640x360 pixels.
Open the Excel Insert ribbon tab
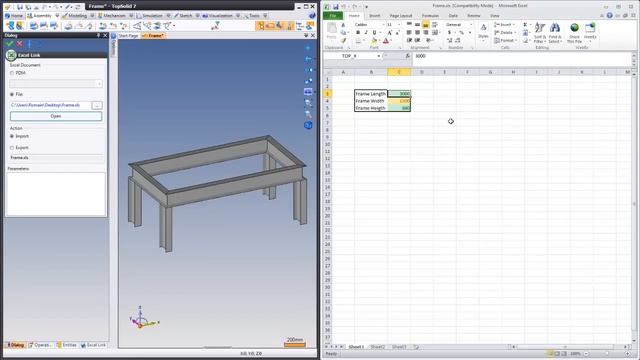coord(374,16)
